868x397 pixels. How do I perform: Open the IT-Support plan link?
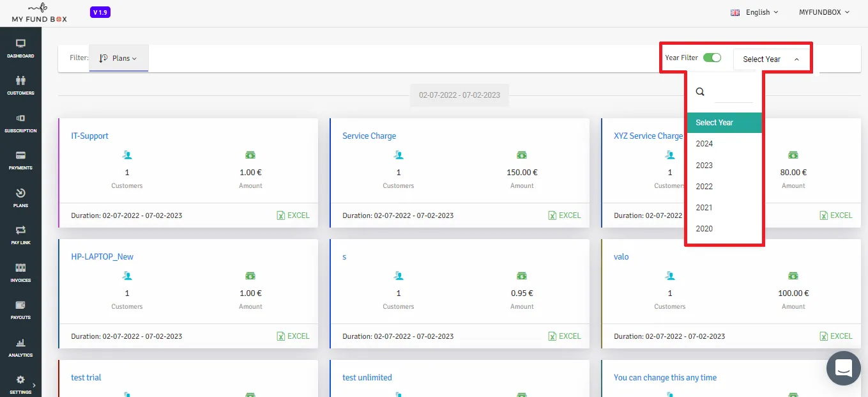[x=89, y=136]
